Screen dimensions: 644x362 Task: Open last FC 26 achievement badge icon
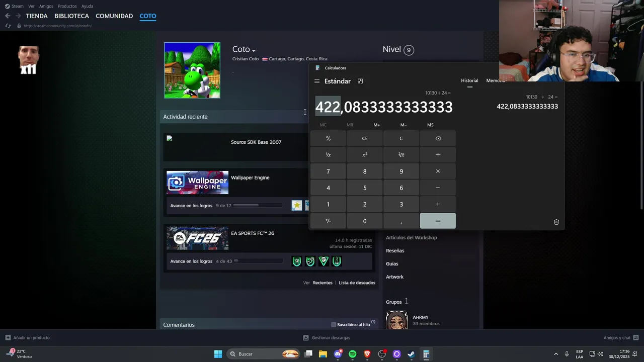pos(337,261)
